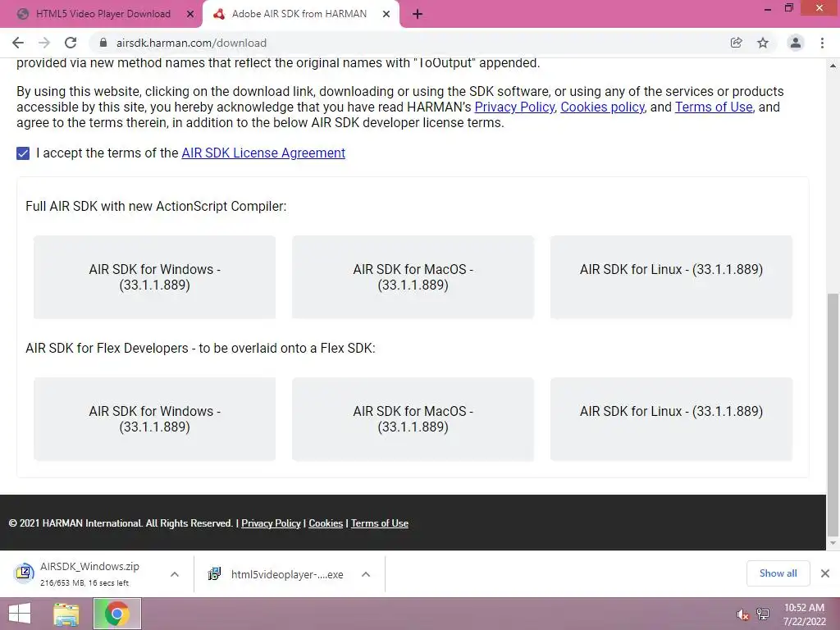Share this page via share icon
The image size is (840, 630).
point(736,43)
